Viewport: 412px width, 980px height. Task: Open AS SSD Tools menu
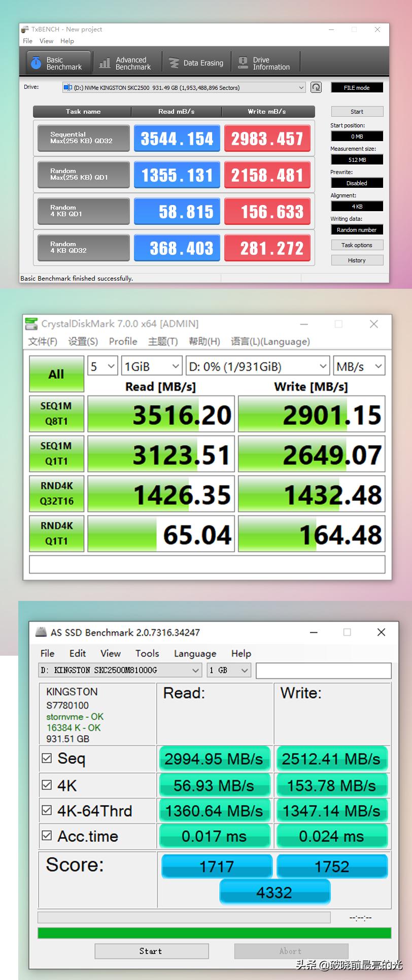coord(147,653)
